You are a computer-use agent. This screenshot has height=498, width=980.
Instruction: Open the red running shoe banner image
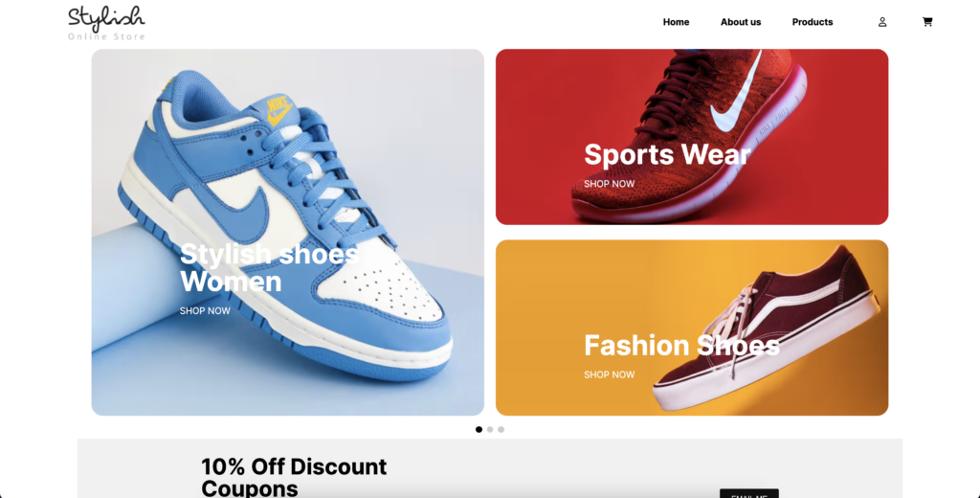pyautogui.click(x=692, y=137)
